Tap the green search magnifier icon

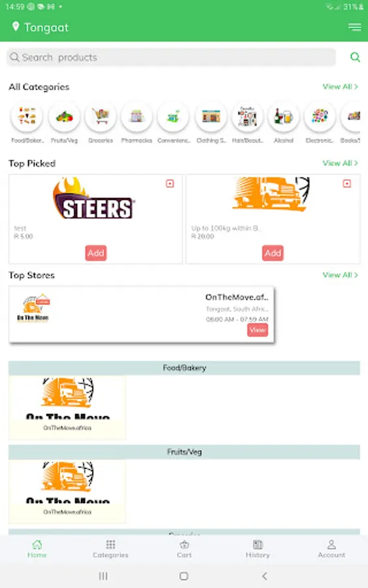tap(355, 57)
